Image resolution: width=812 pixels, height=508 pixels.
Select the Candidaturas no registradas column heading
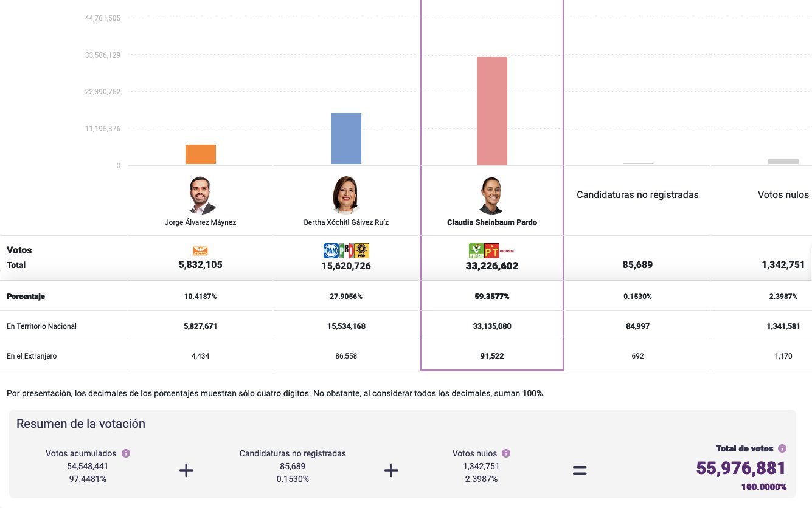637,195
